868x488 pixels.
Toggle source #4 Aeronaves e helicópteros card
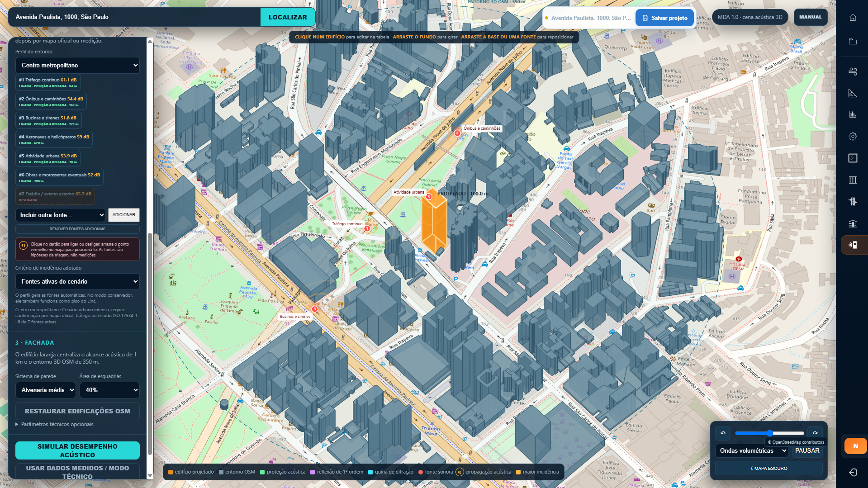click(54, 139)
